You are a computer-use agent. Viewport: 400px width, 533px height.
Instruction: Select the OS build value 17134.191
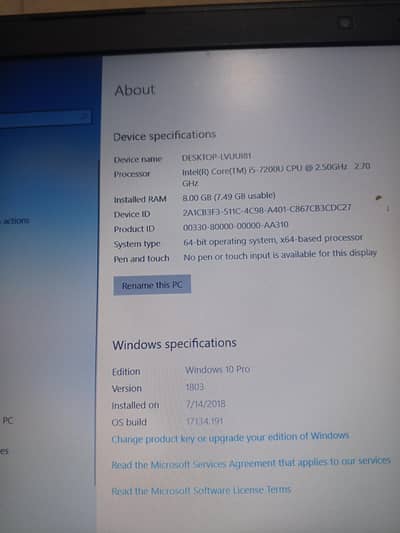[x=204, y=421]
